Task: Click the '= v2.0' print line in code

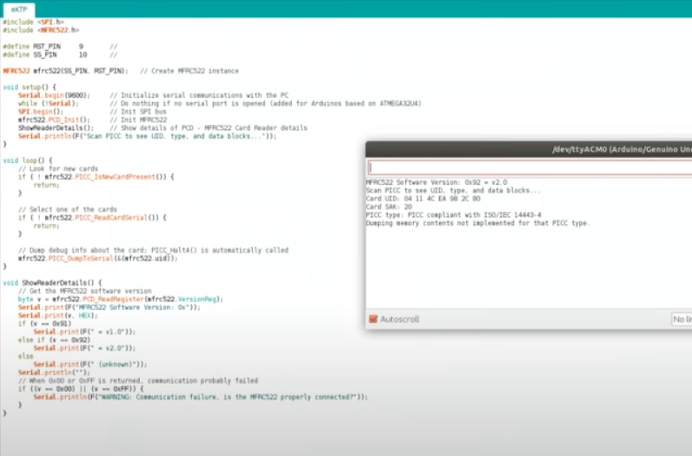Action: pos(84,348)
